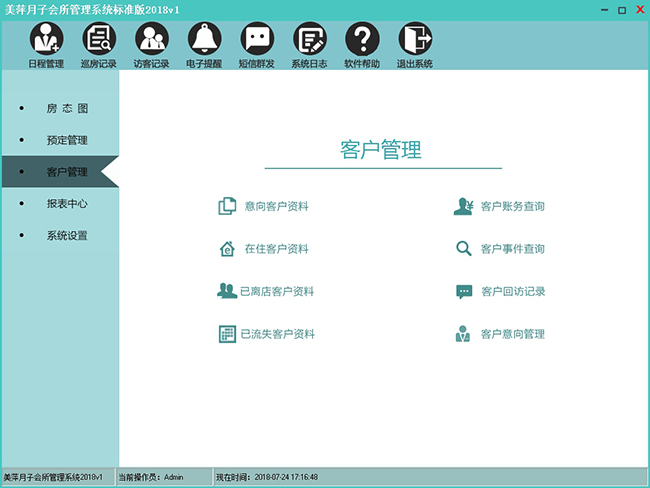This screenshot has height=488, width=650.
Task: Open the 在住客户资料 link
Action: (x=276, y=249)
